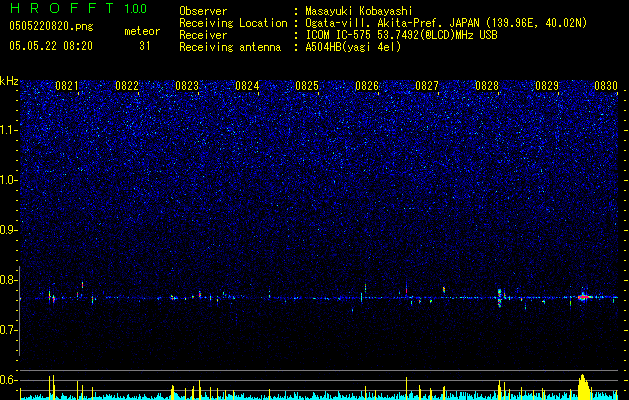This screenshot has height=400, width=629.
Task: Click the 0828 time marker
Action: (487, 86)
